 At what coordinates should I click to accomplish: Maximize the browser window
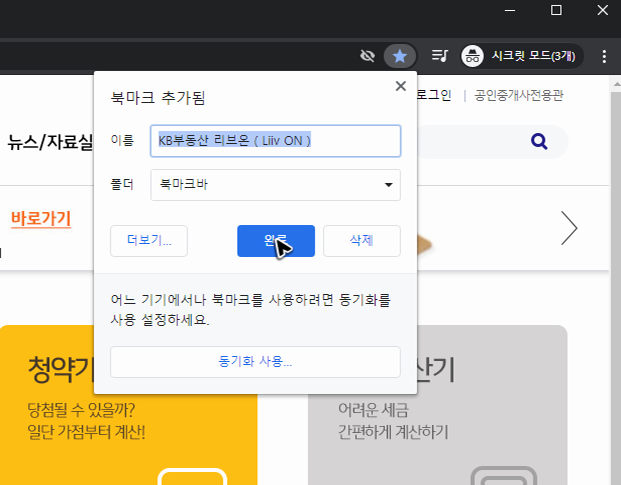click(556, 10)
